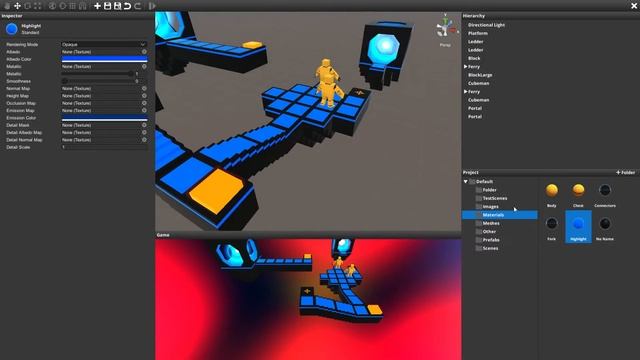Open texture picker for Metallic texture row
This screenshot has height=360, width=640.
(x=144, y=67)
